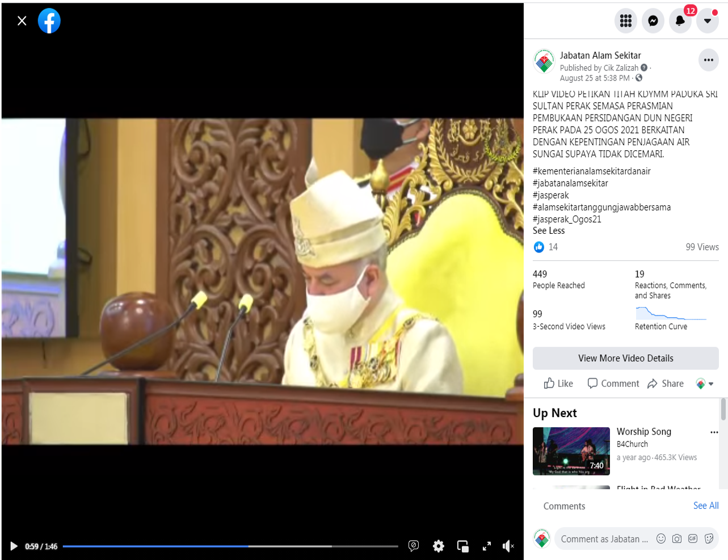Switch the commenting-as page selector
Screen dimensions: 728x560
tap(704, 384)
